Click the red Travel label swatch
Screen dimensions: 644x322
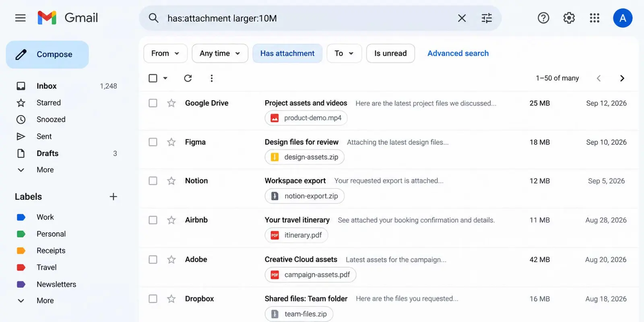tap(21, 267)
